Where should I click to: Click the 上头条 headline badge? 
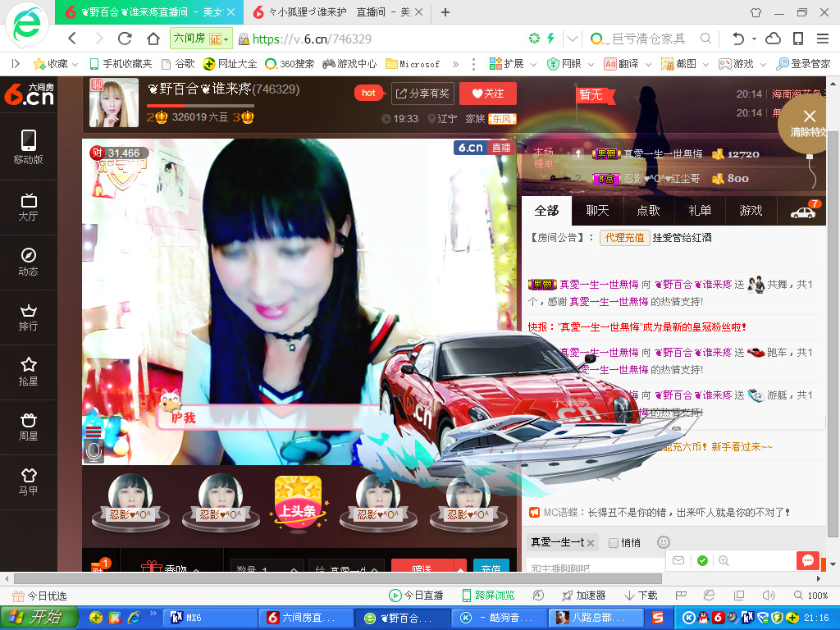coord(299,503)
